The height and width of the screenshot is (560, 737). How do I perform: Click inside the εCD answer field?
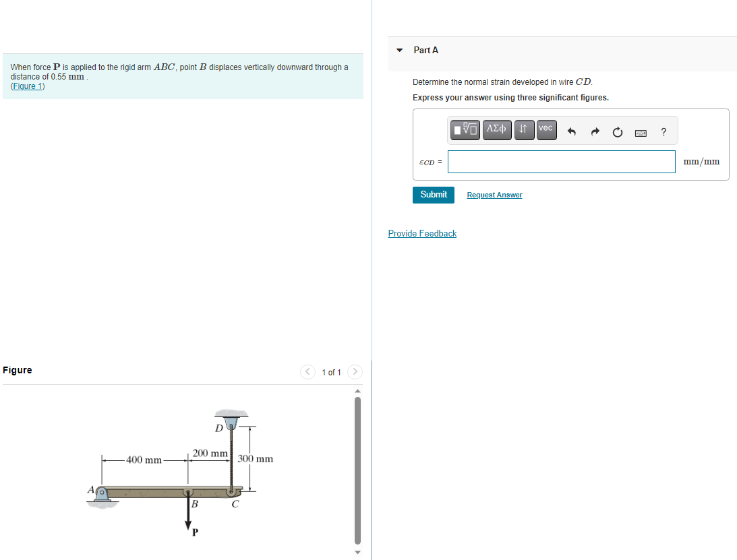(561, 161)
